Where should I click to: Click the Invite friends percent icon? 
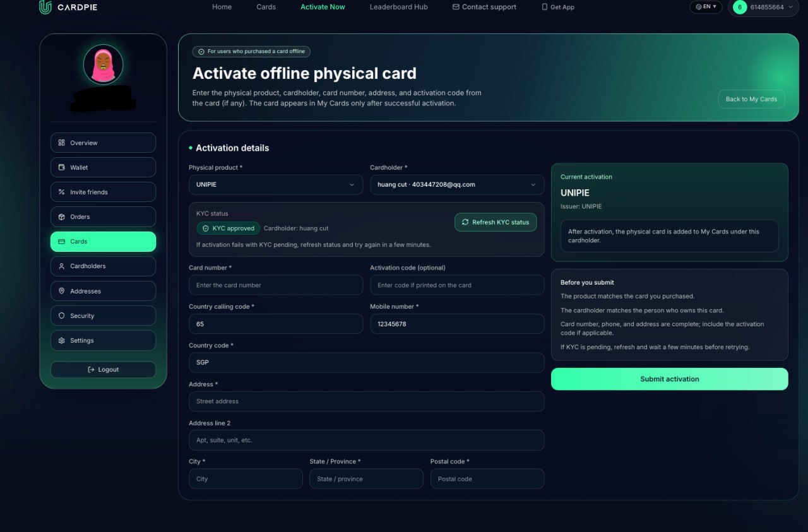click(x=61, y=192)
